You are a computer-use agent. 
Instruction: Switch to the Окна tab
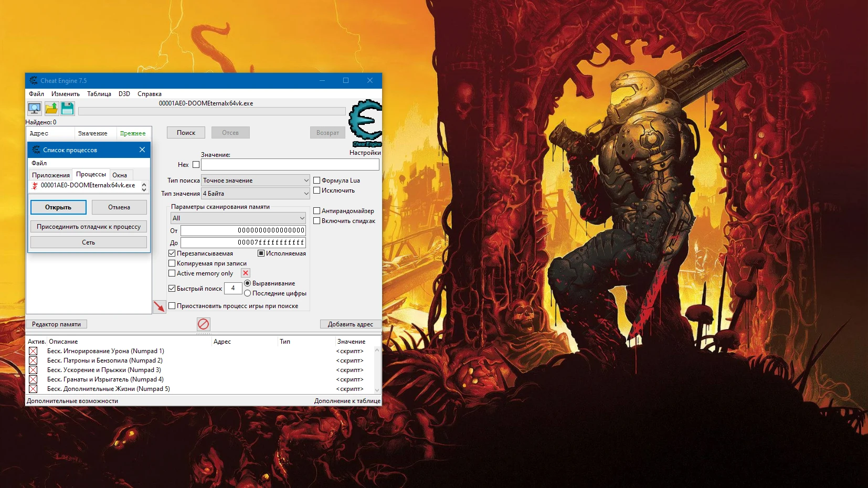point(120,174)
